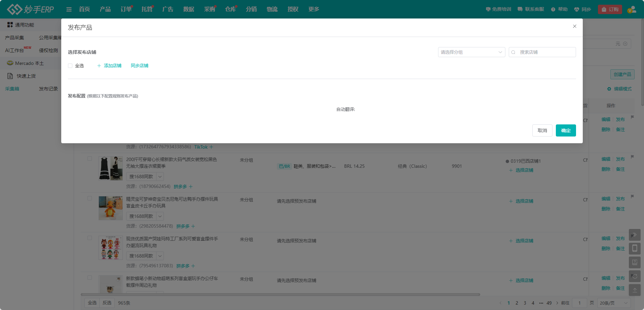The width and height of the screenshot is (644, 310).
Task: Click the back-to-top upload arrow floating button
Action: coord(635,290)
